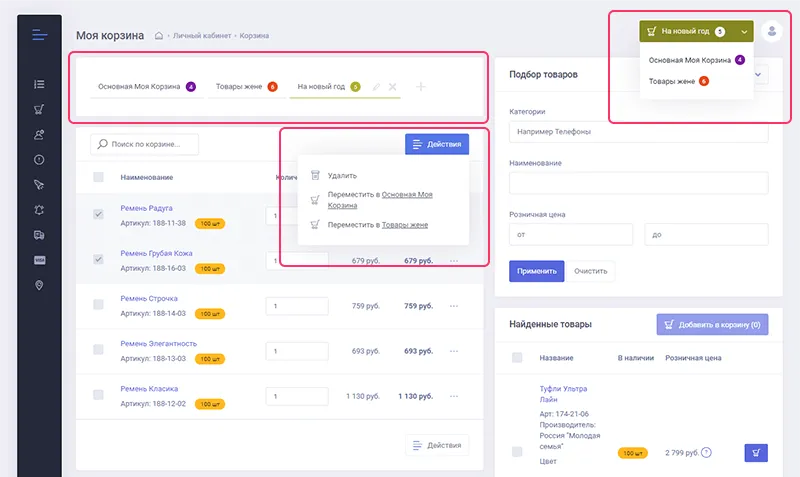The width and height of the screenshot is (800, 477).
Task: Click the delivery truck sidebar icon
Action: [x=39, y=235]
